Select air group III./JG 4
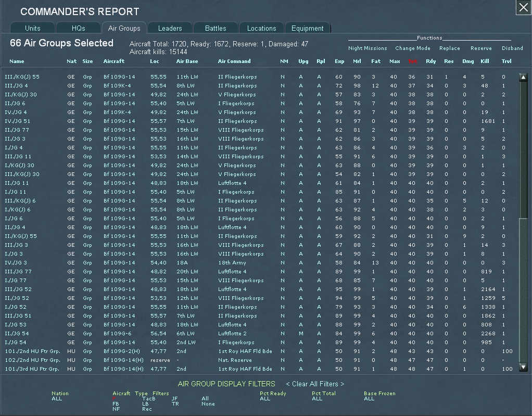 (16, 85)
